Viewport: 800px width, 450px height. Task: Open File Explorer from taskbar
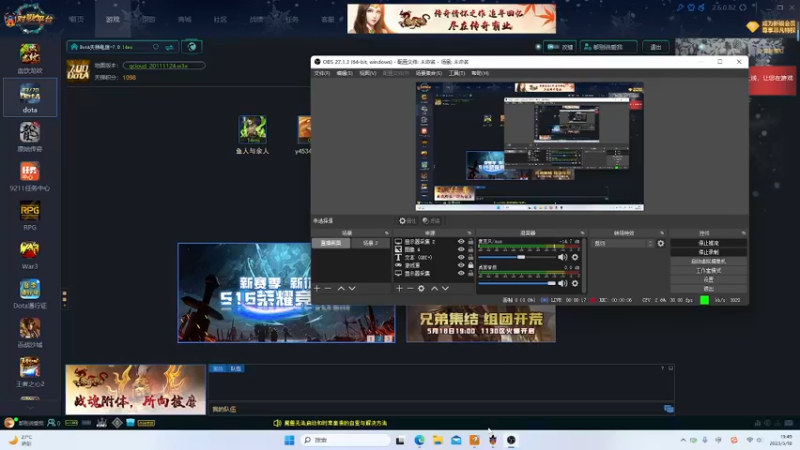pos(438,440)
